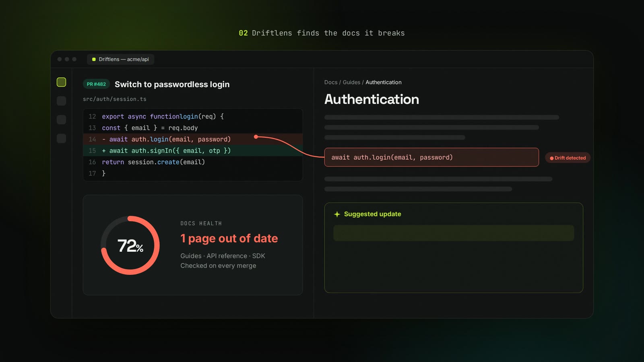
Task: Select the Authentication breadcrumb item
Action: point(383,82)
